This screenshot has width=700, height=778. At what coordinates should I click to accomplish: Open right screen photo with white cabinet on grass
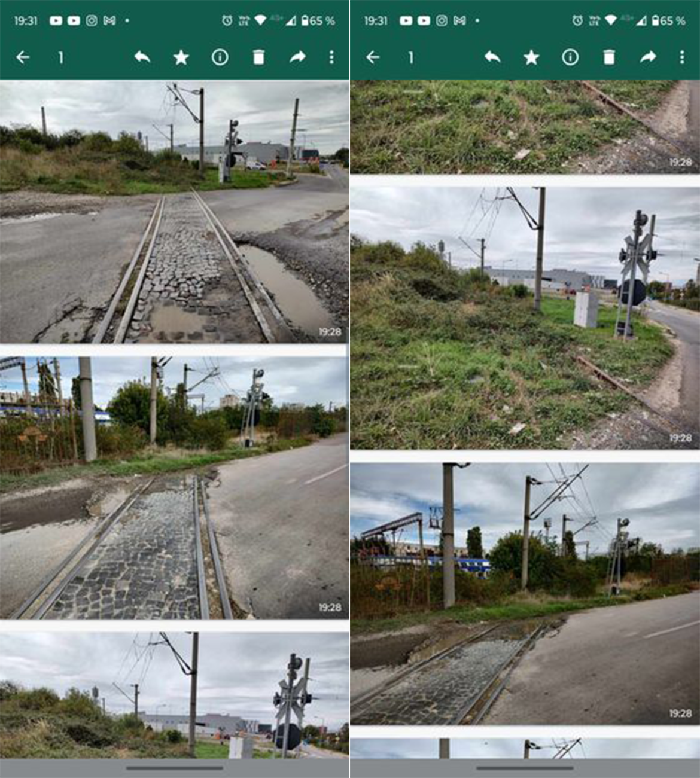(x=525, y=318)
